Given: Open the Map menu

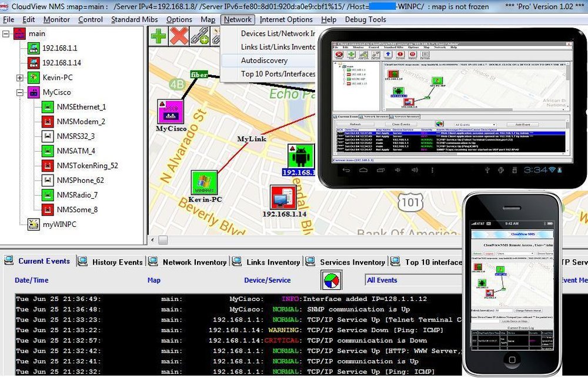Looking at the screenshot, I should tap(208, 19).
